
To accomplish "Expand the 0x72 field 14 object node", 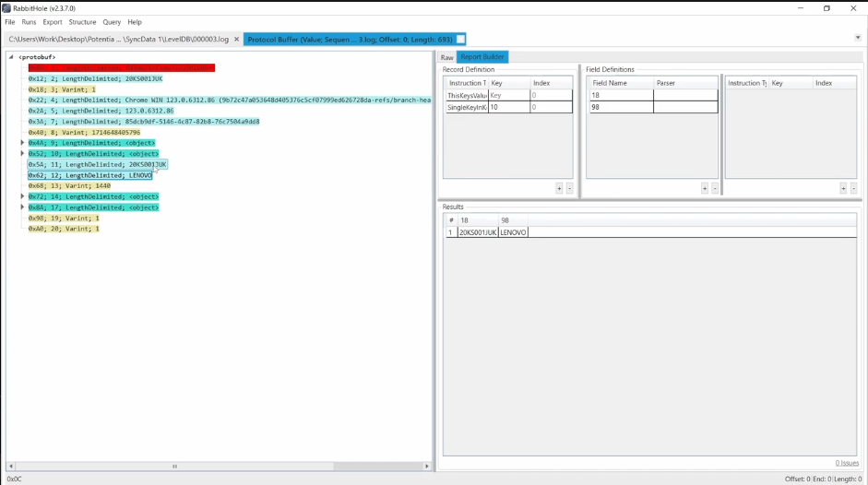I will (22, 196).
